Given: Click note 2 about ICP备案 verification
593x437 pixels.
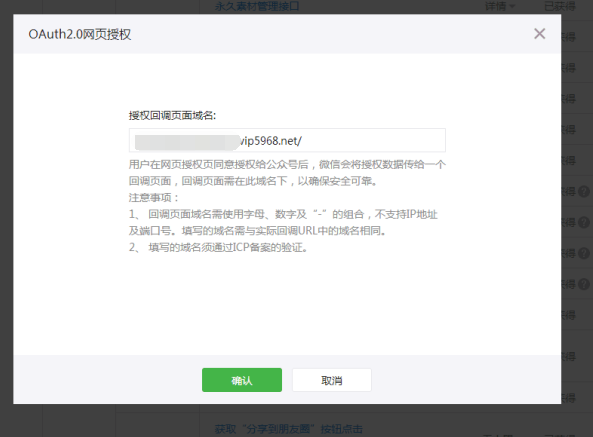Looking at the screenshot, I should [x=218, y=248].
